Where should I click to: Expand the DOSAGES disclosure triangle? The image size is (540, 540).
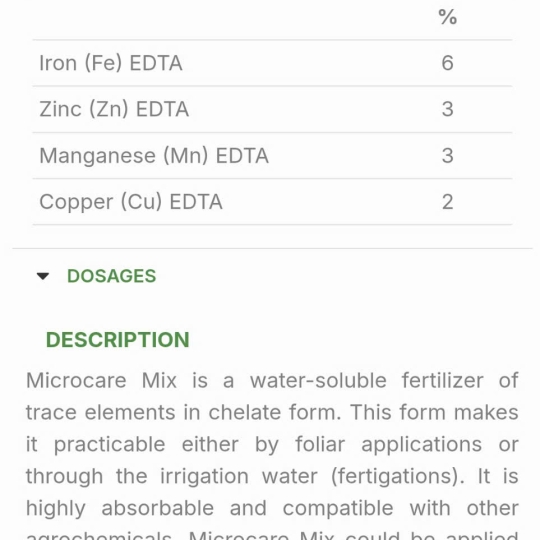pyautogui.click(x=43, y=276)
